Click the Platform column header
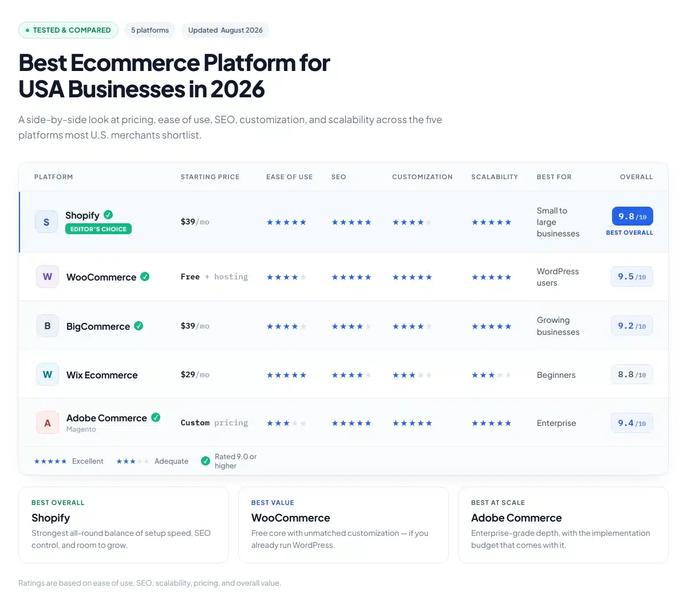 point(54,177)
